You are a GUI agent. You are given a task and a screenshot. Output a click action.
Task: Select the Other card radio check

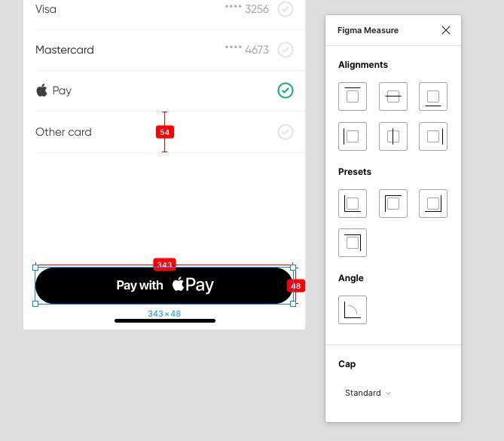[x=286, y=132]
